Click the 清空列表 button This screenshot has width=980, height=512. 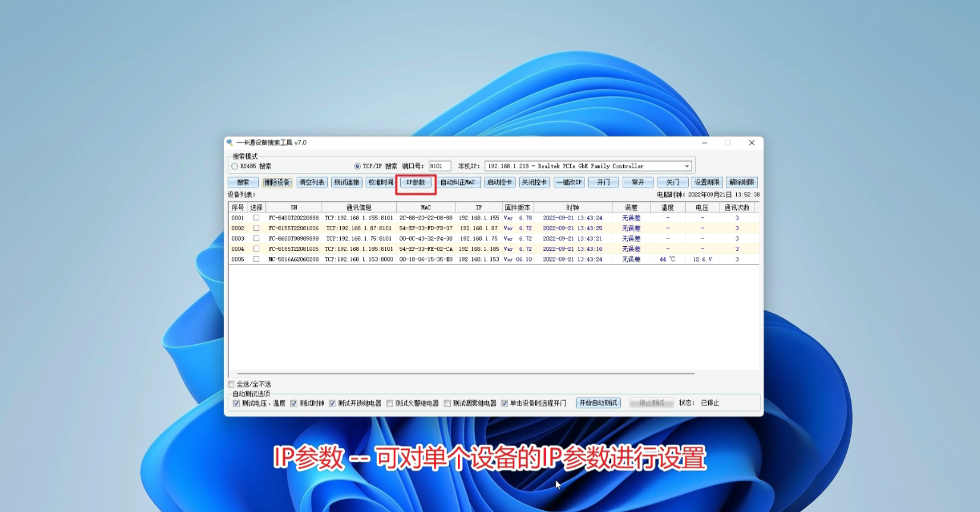click(312, 183)
